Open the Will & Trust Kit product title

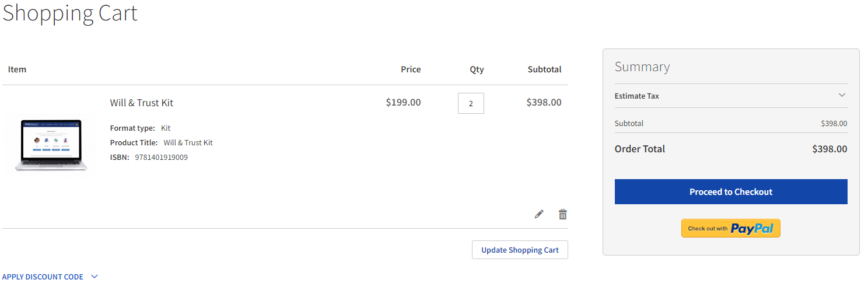point(142,103)
